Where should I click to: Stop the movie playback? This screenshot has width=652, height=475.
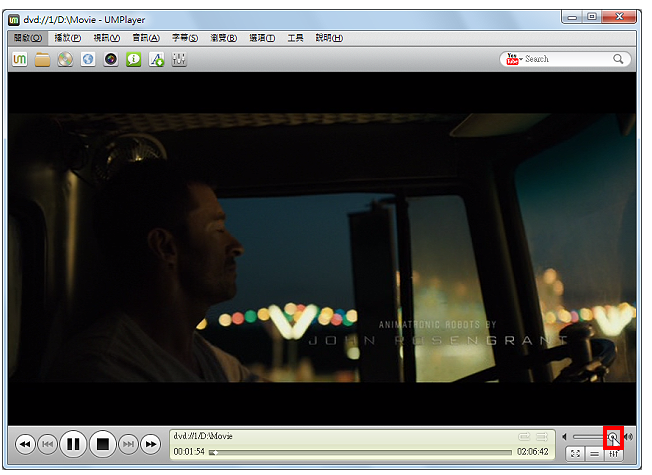[x=103, y=444]
